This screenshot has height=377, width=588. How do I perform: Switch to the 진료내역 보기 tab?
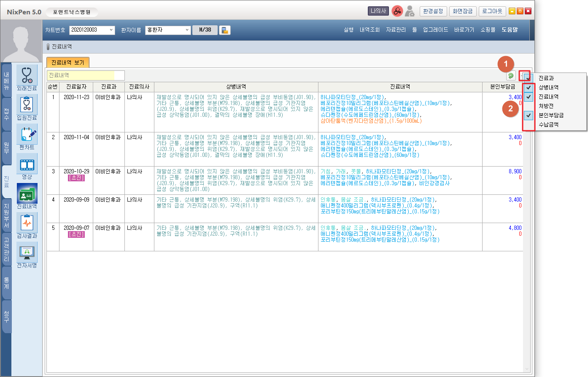tap(67, 62)
